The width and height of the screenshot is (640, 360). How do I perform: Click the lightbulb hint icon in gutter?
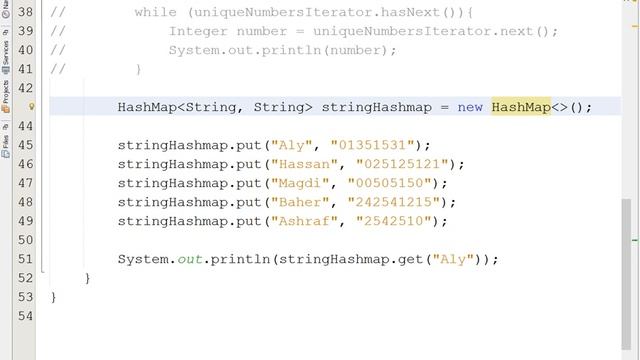pos(31,107)
